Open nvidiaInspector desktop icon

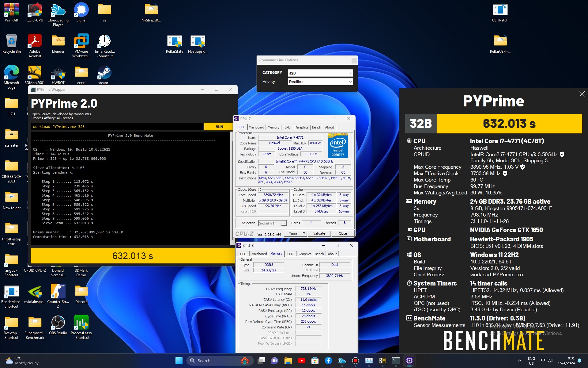click(x=35, y=294)
